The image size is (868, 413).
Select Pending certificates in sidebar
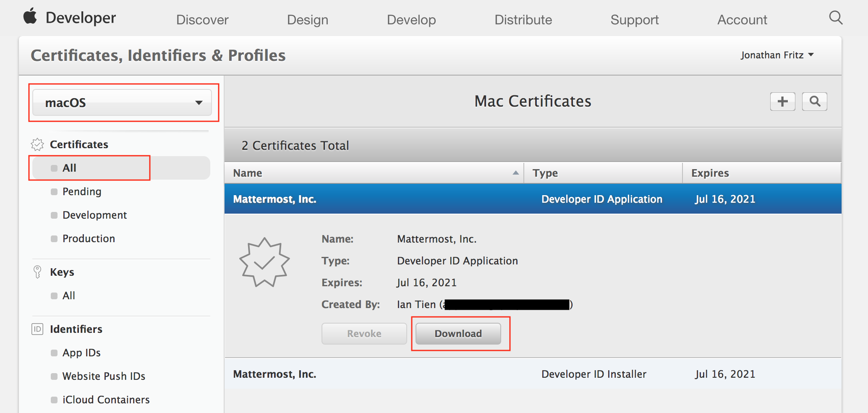[x=82, y=191]
